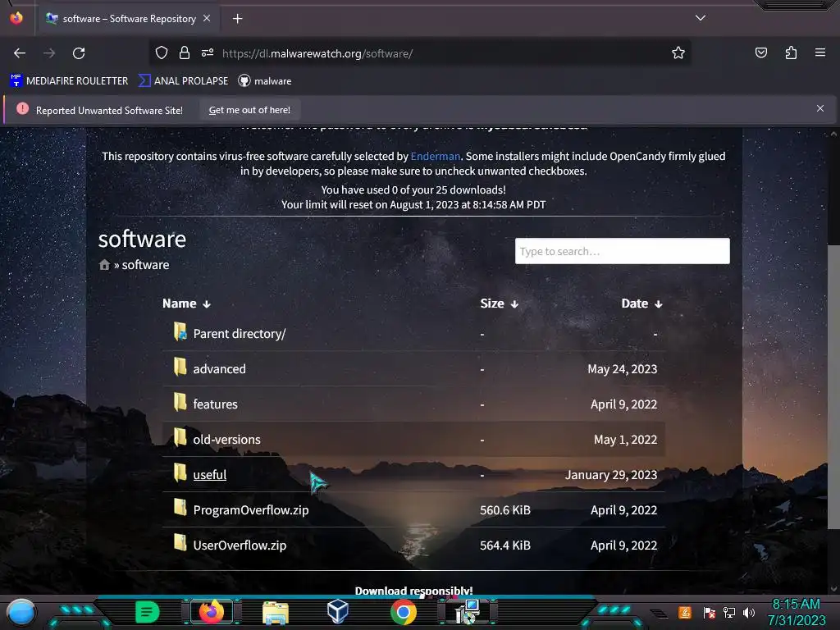Click the date January 29, 2023
This screenshot has height=630, width=840.
610,475
